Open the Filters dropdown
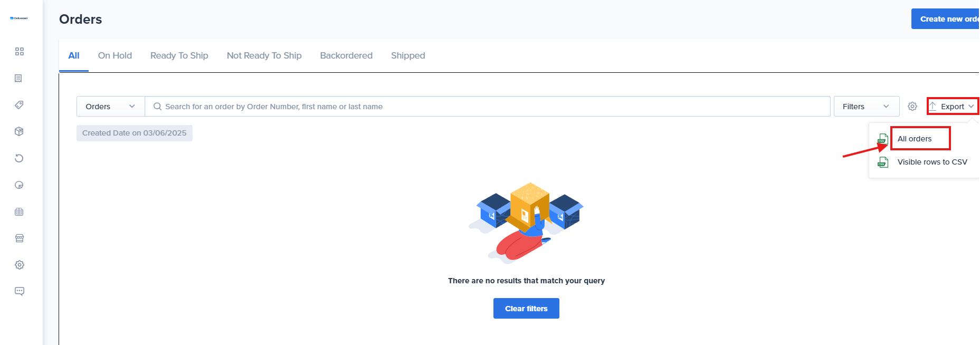This screenshot has height=345, width=980. [866, 107]
